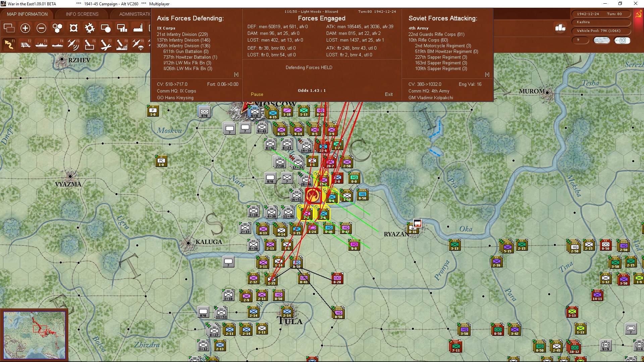Select the F5 air recon icon
Image resolution: width=644 pixels, height=362 pixels.
pyautogui.click(x=73, y=44)
